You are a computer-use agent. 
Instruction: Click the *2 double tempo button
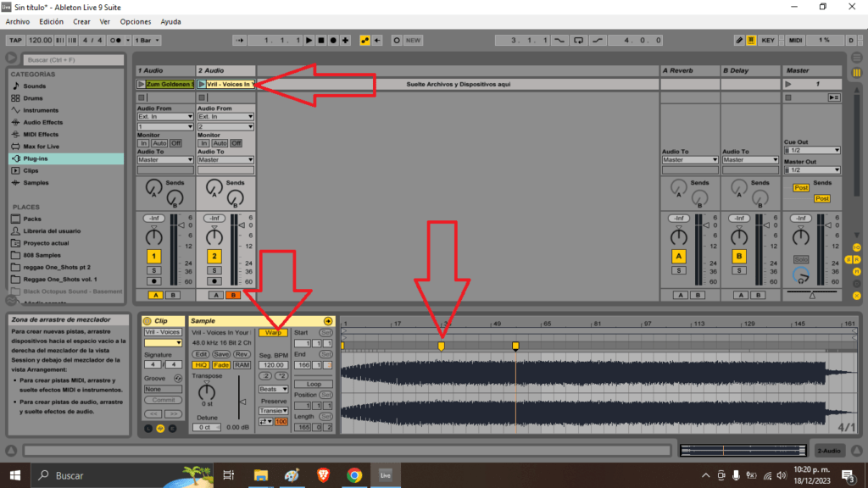click(x=281, y=376)
